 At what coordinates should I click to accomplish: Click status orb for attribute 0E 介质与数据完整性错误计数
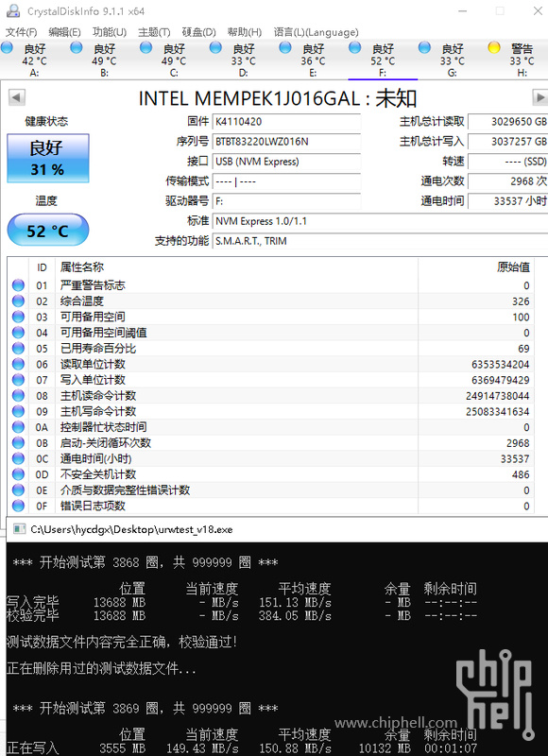click(x=18, y=490)
